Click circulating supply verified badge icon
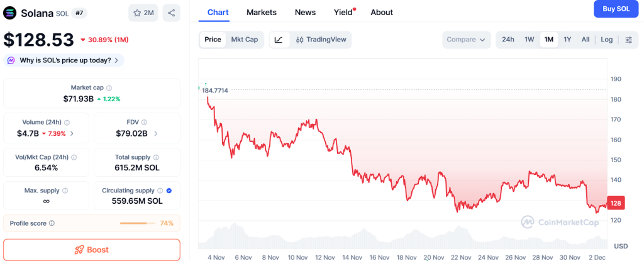 pos(169,190)
